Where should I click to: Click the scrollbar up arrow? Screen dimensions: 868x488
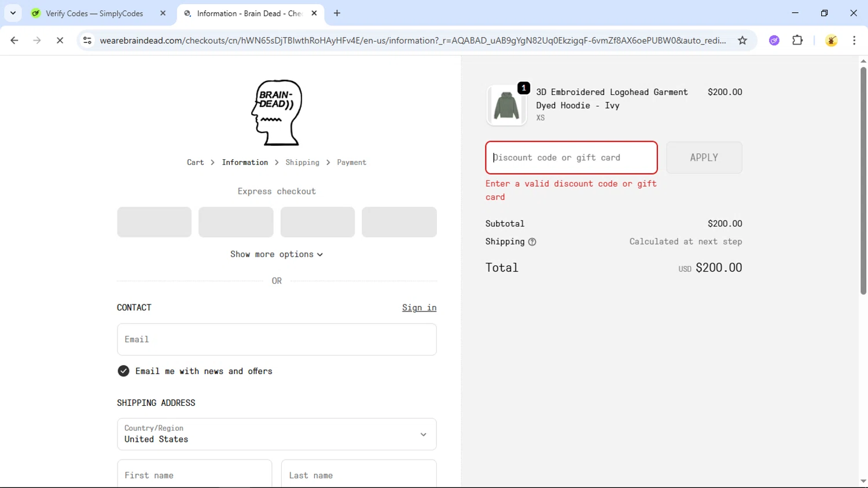(863, 61)
